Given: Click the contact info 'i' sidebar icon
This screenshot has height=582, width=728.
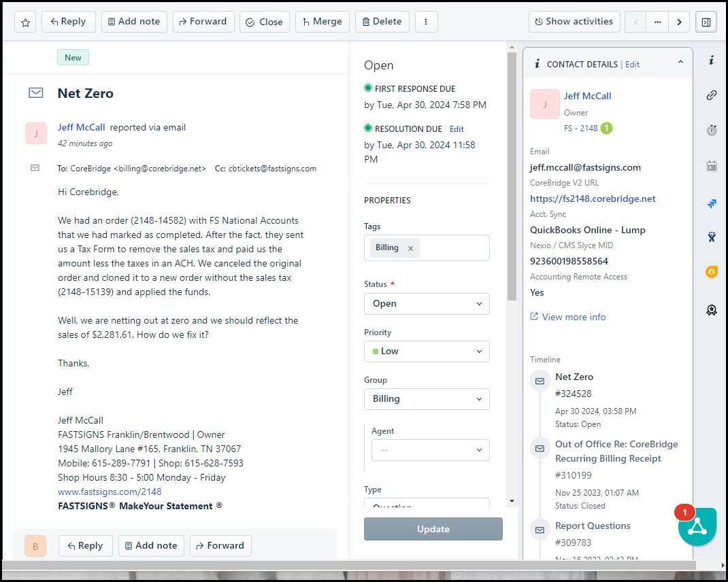Looking at the screenshot, I should click(x=711, y=61).
